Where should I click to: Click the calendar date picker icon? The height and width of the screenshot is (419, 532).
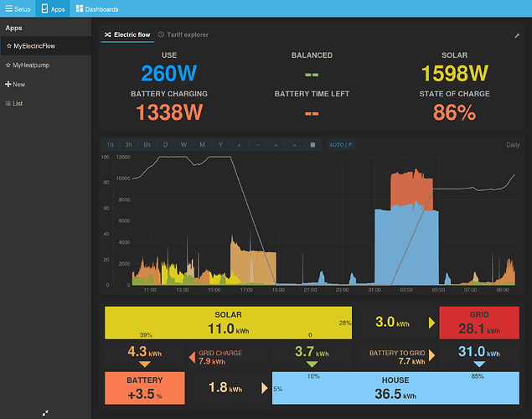coord(312,145)
